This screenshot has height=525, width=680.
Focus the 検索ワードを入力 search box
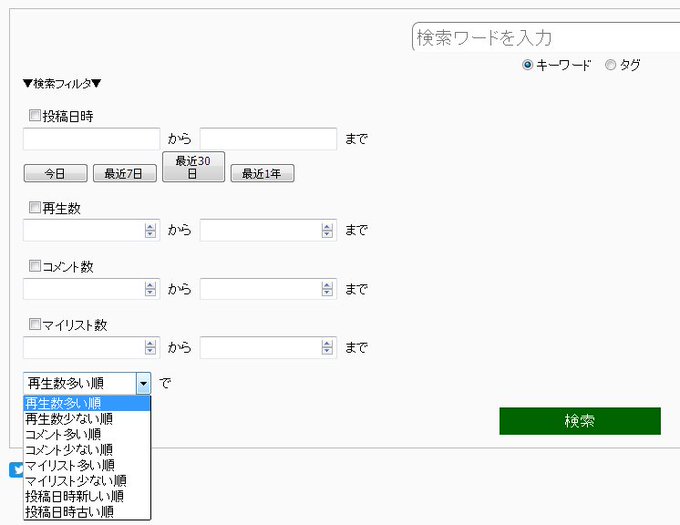546,37
